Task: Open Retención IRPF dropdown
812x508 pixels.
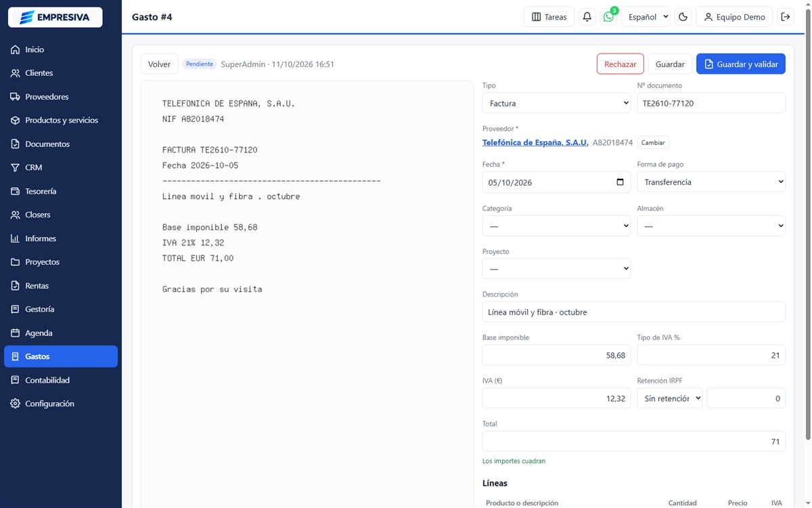Action: [670, 398]
